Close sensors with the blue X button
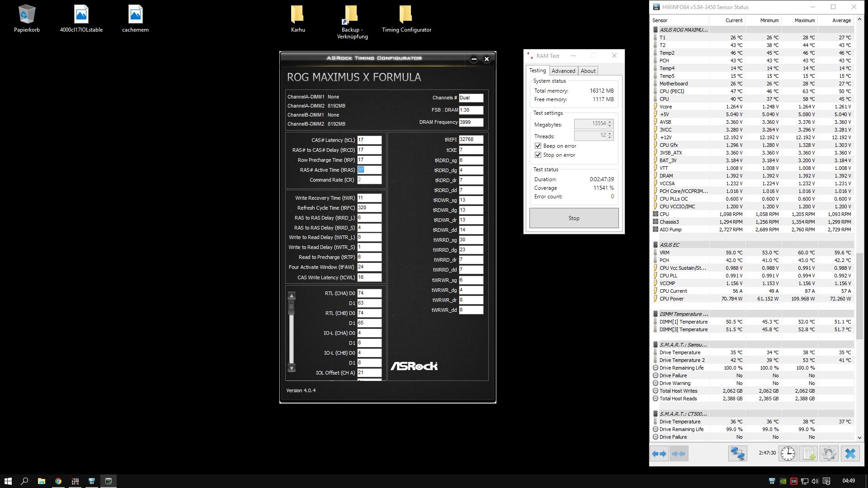This screenshot has width=868, height=488. pyautogui.click(x=850, y=454)
